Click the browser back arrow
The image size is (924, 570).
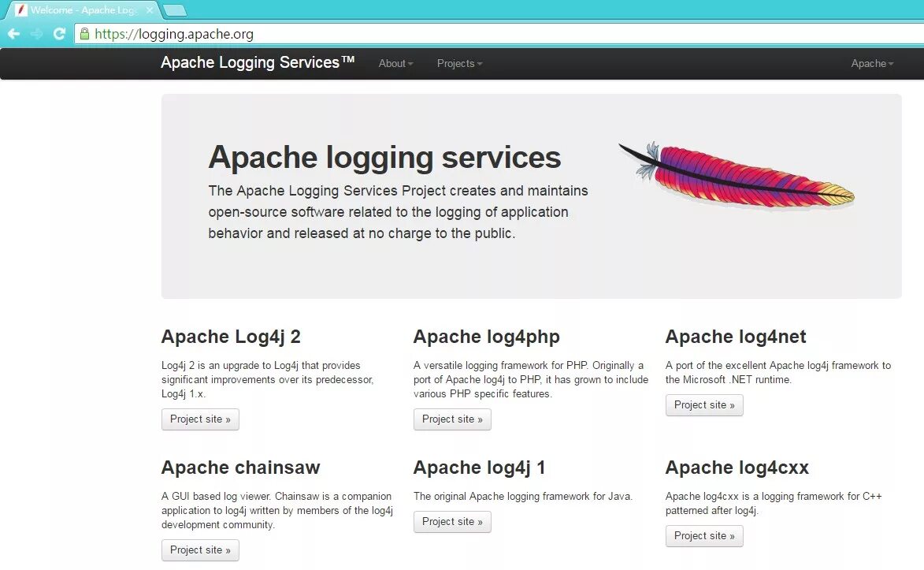(13, 34)
